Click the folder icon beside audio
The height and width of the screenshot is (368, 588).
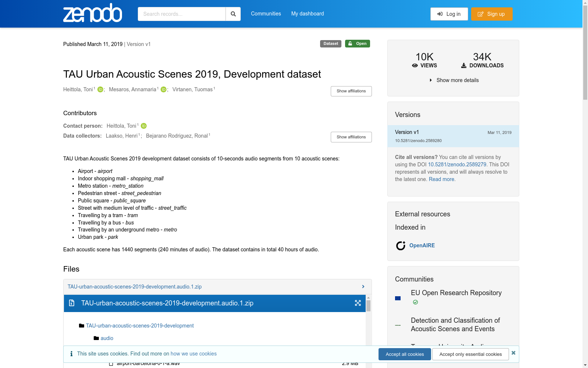click(96, 338)
